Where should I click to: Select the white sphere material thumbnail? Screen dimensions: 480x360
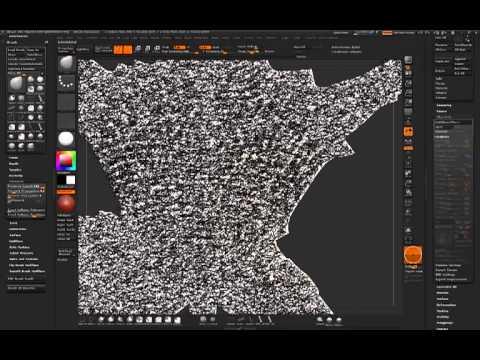66,138
